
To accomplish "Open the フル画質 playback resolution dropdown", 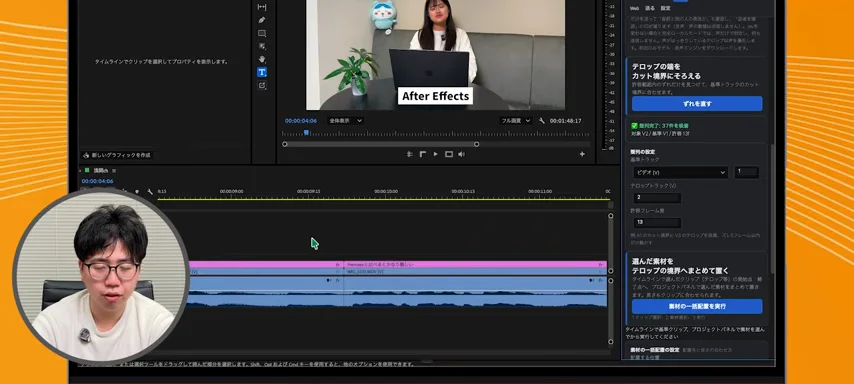I will [515, 120].
